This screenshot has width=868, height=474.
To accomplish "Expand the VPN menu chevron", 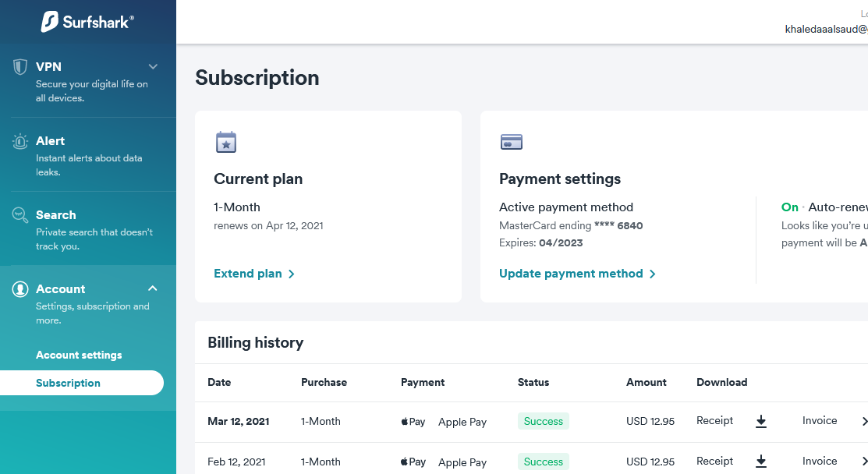I will [x=153, y=67].
